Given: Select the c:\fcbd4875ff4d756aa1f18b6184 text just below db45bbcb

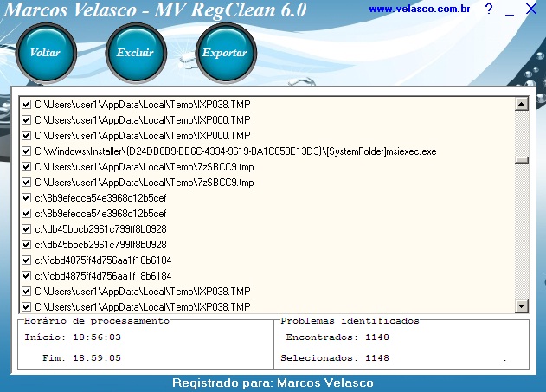Looking at the screenshot, I should [103, 260].
